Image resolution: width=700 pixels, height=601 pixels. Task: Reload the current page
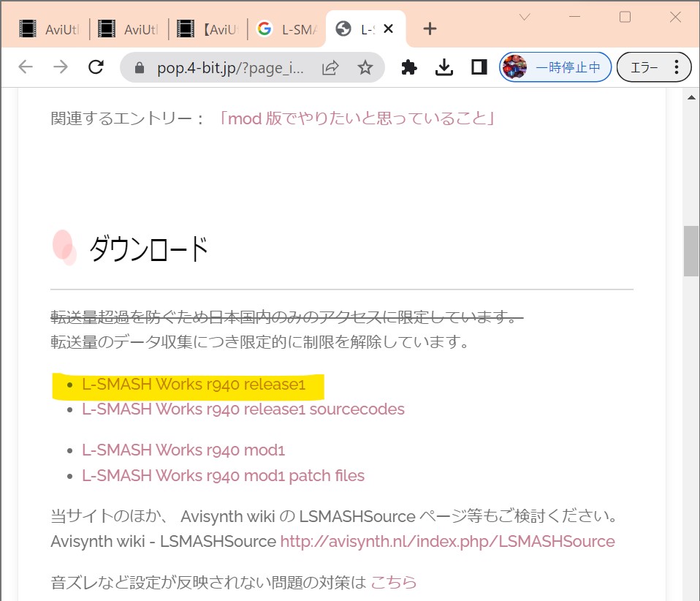pyautogui.click(x=96, y=67)
